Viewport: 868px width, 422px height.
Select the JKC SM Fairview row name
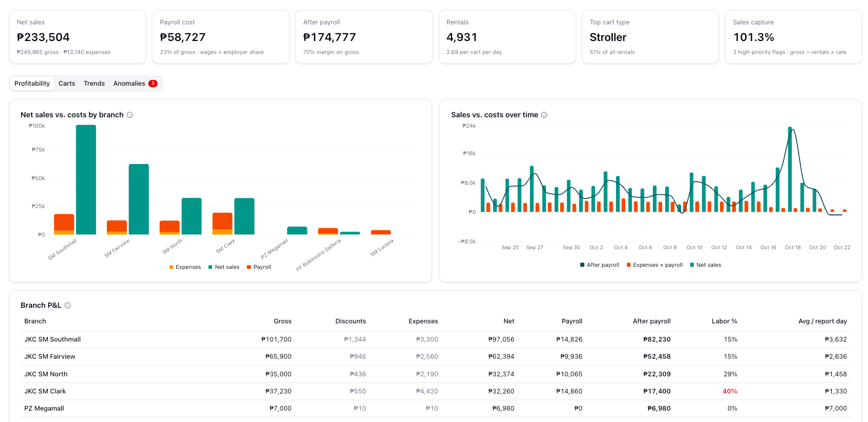pos(50,357)
